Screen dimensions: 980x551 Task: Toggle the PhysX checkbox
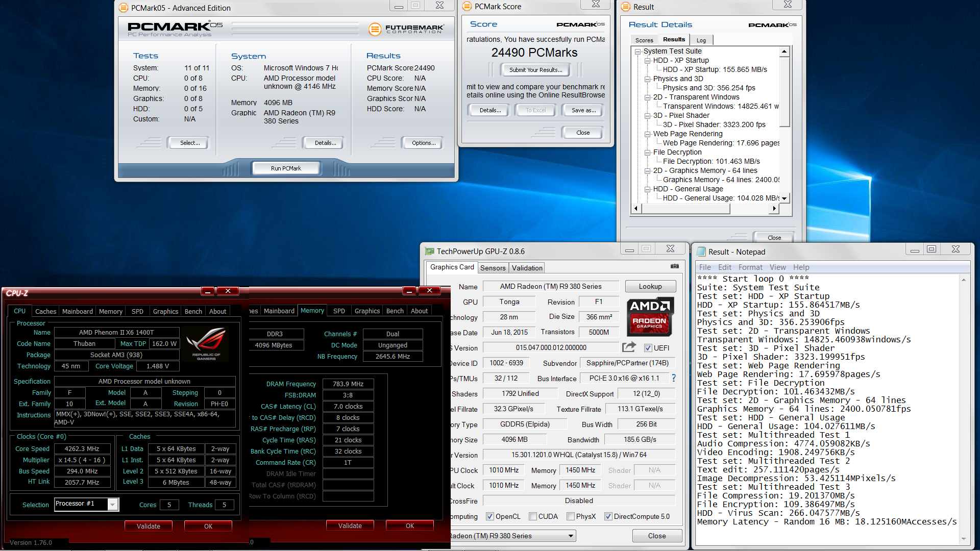click(571, 516)
